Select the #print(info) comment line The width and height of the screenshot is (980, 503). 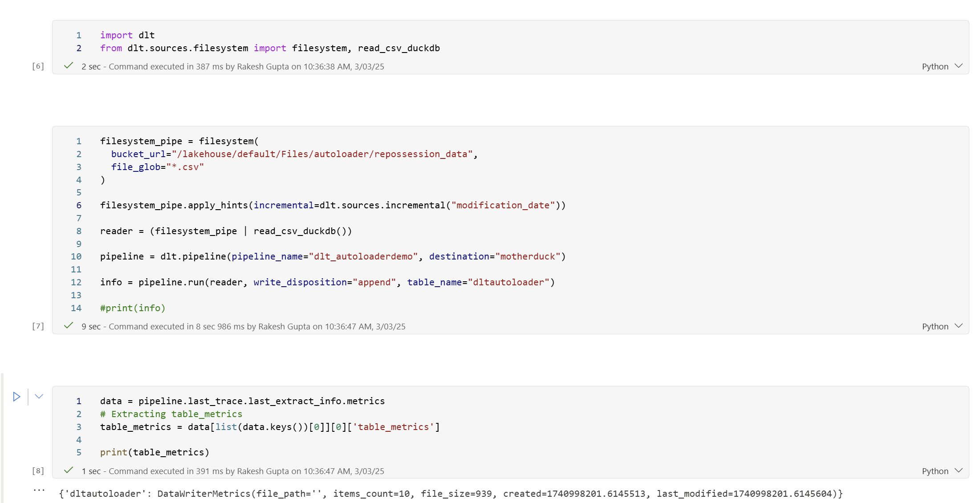pyautogui.click(x=132, y=308)
